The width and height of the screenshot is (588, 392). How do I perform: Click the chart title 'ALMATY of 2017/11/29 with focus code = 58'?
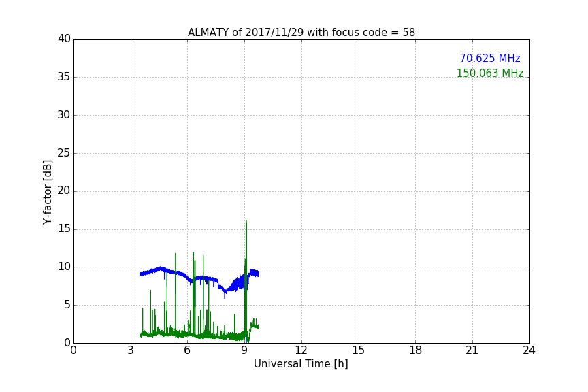pos(301,33)
